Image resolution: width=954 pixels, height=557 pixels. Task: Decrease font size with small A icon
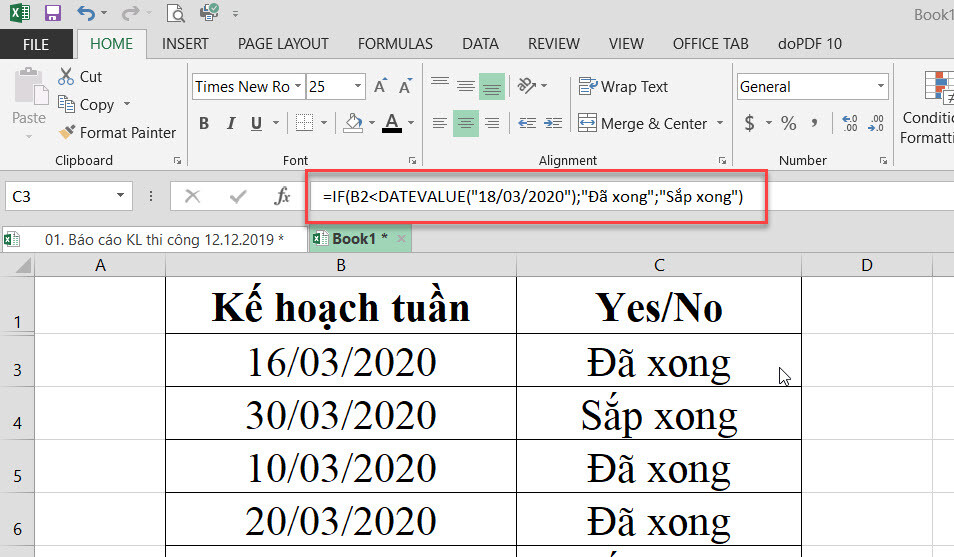point(405,86)
